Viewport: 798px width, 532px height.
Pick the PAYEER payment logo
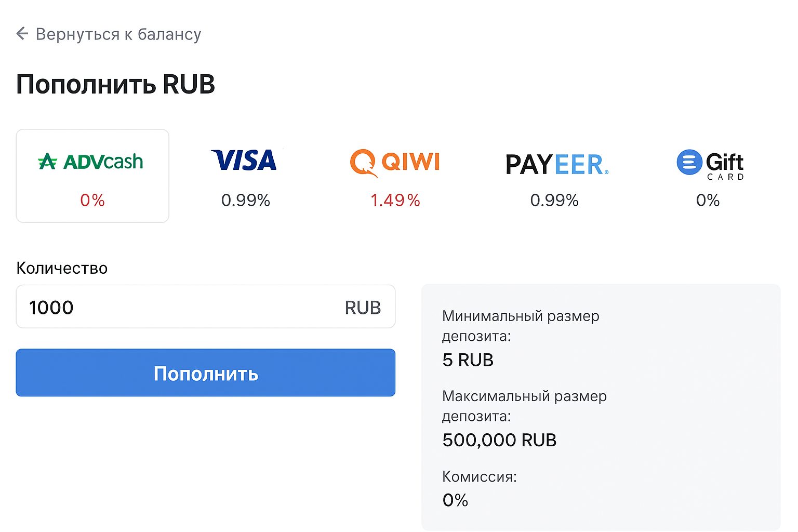[x=556, y=165]
